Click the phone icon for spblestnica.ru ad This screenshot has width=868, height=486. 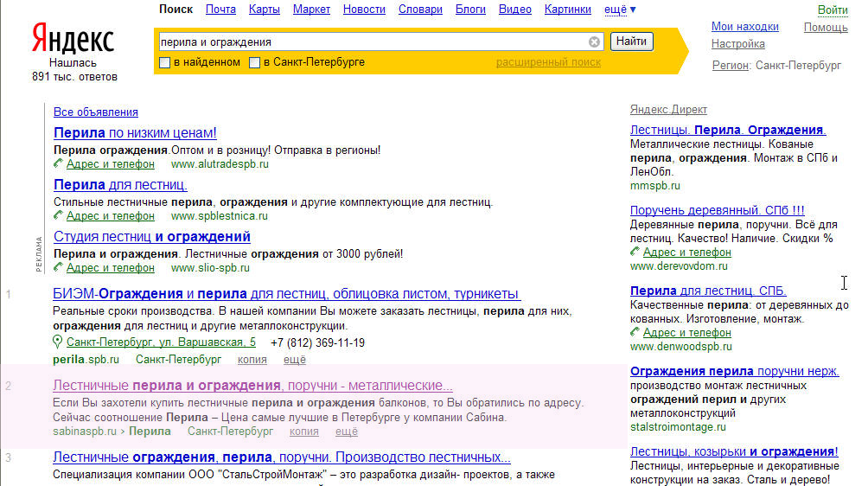[x=58, y=215]
